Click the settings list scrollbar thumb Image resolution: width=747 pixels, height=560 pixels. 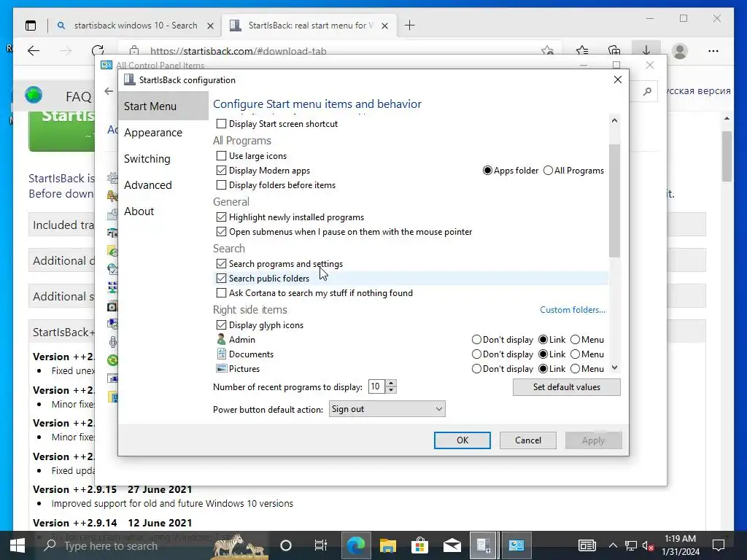[614, 200]
